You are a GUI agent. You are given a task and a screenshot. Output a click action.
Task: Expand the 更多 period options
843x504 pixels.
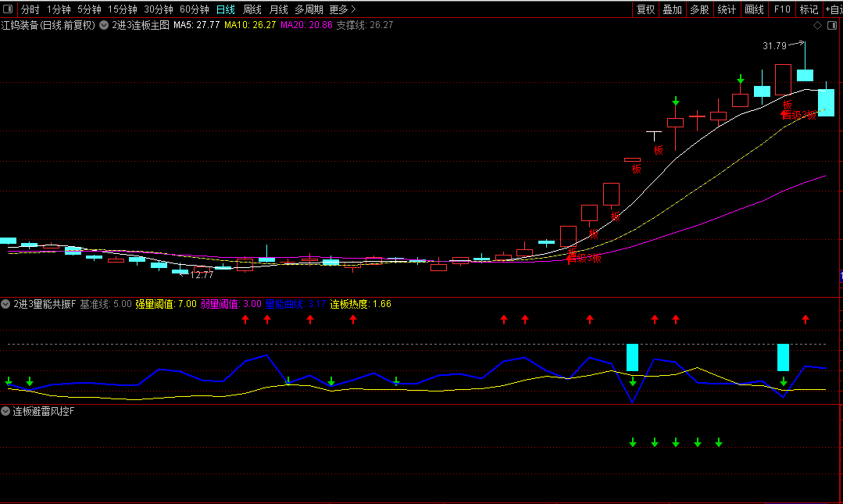pyautogui.click(x=342, y=9)
